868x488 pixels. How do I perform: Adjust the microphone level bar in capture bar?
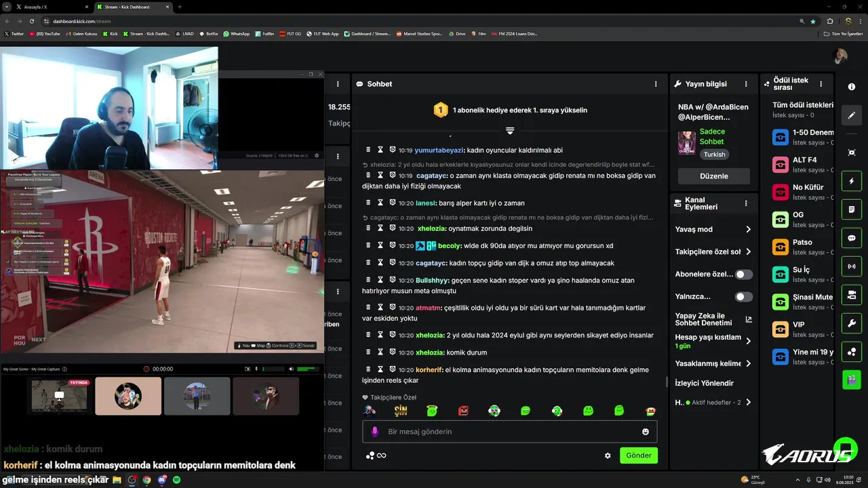point(273,369)
